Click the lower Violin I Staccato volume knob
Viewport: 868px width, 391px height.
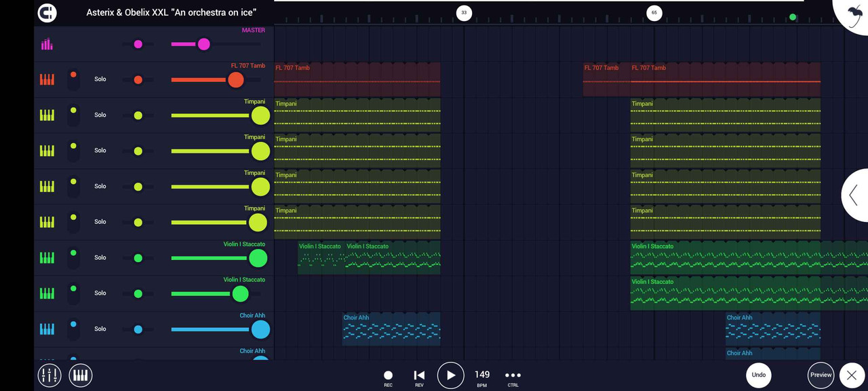tap(240, 294)
